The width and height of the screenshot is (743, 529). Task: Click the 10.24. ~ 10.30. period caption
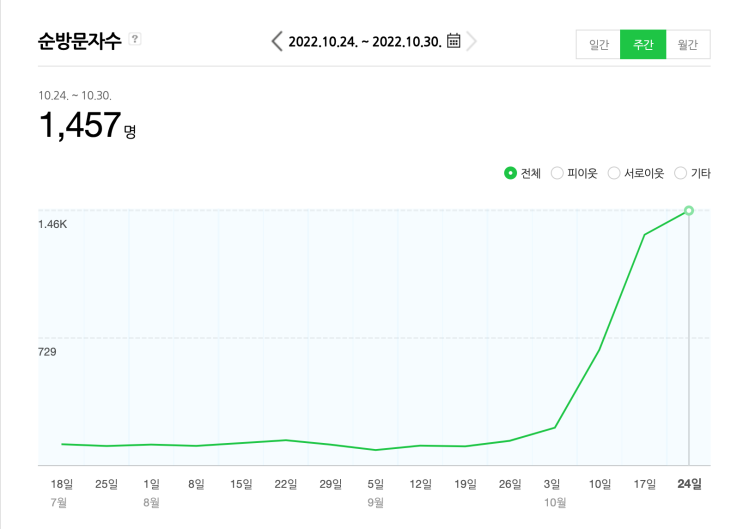click(x=75, y=96)
